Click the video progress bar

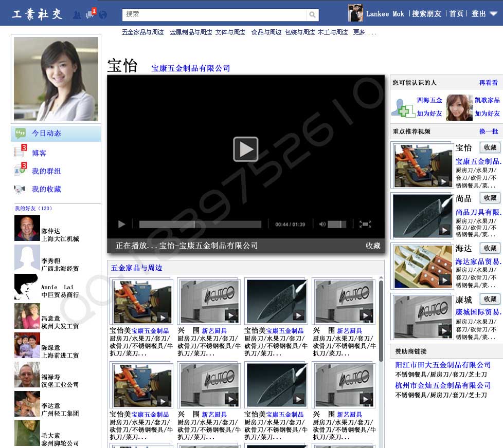(200, 224)
